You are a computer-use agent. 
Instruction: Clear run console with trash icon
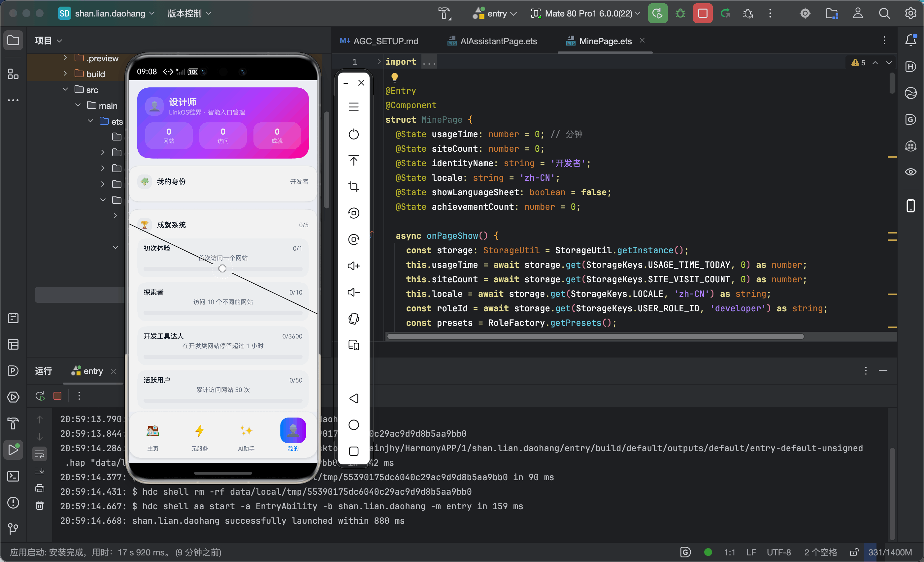[x=39, y=505]
